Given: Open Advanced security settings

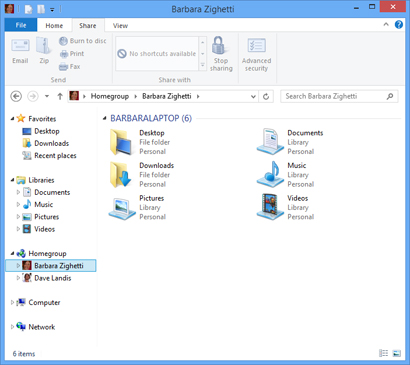Looking at the screenshot, I should pyautogui.click(x=256, y=53).
